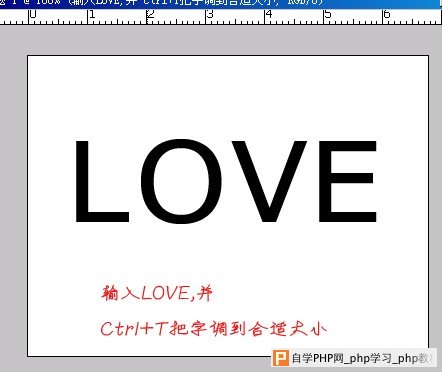Viewport: 442px width, 372px height.
Task: Click the horizontal ruler at mark 3
Action: (x=210, y=14)
